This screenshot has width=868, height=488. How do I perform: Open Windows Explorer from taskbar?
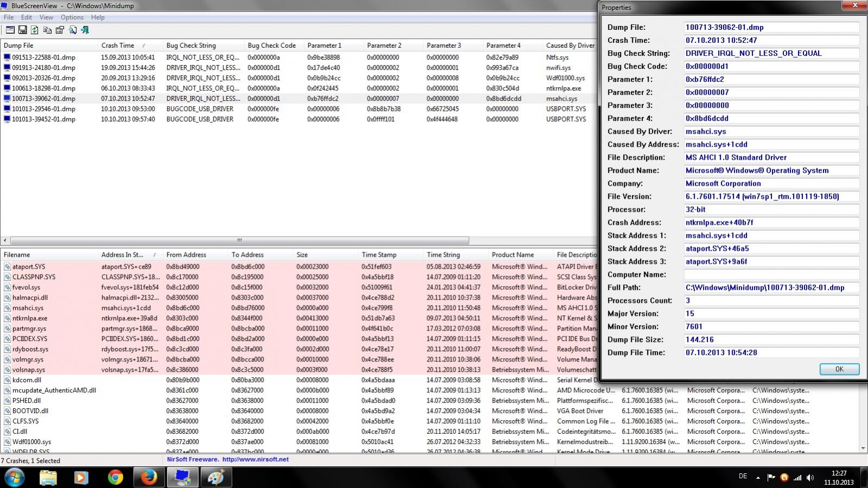[x=48, y=478]
